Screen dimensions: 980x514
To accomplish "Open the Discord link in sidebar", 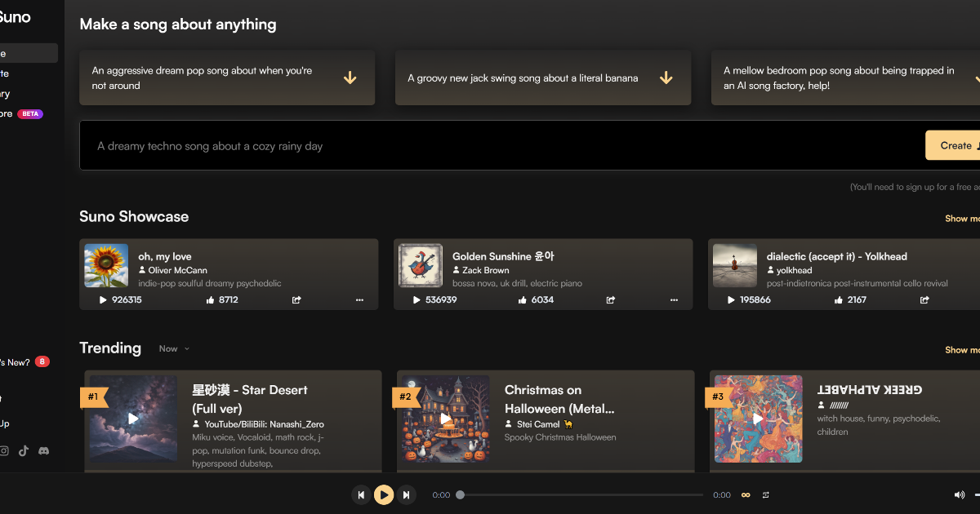I will point(43,450).
